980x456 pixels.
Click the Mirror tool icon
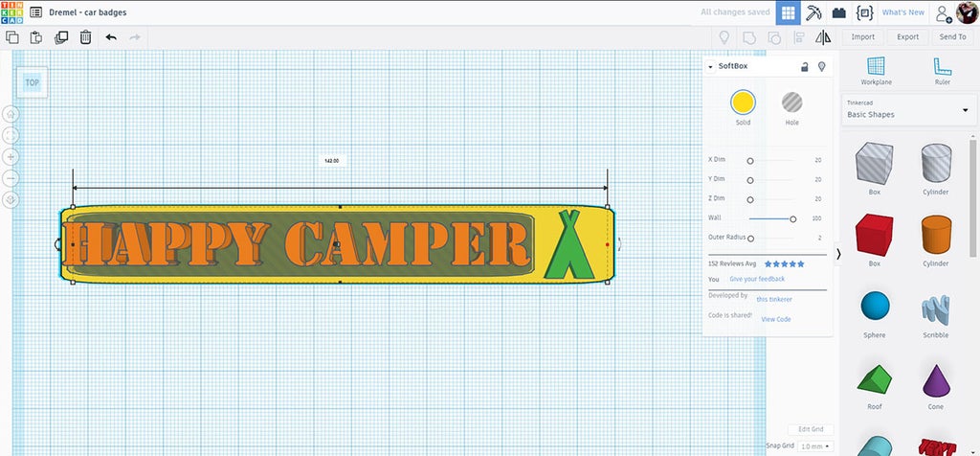click(x=823, y=37)
